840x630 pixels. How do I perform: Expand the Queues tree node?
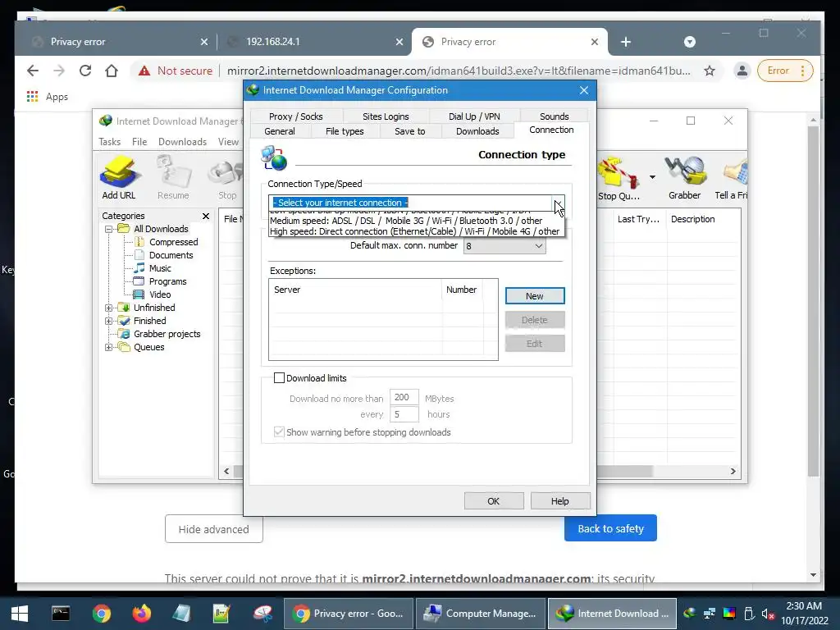[x=109, y=347]
